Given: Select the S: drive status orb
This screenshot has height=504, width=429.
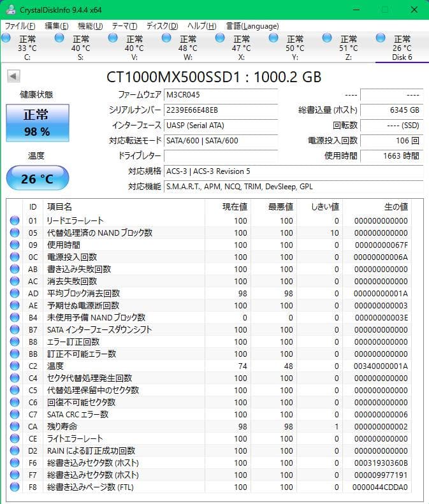Looking at the screenshot, I should (x=59, y=38).
